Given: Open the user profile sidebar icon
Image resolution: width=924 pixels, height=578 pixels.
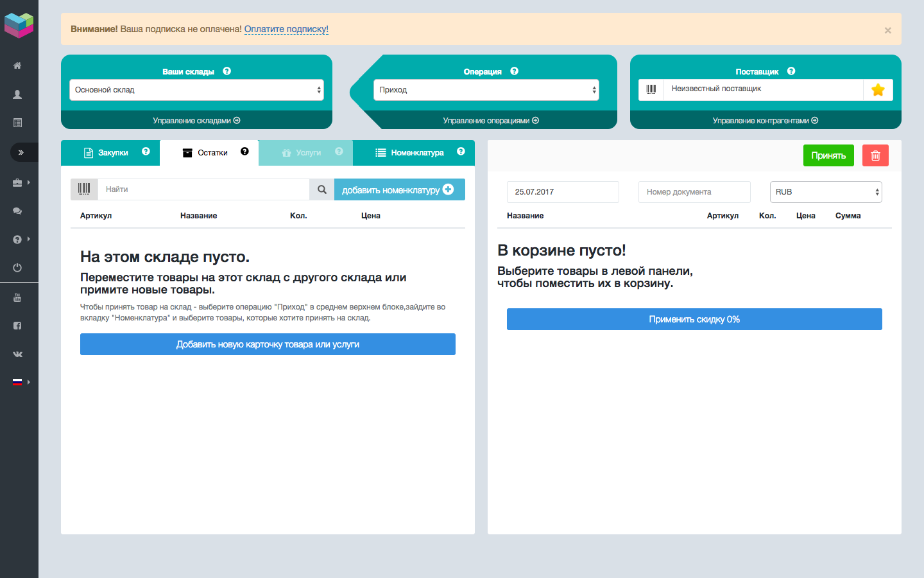Looking at the screenshot, I should [x=17, y=94].
